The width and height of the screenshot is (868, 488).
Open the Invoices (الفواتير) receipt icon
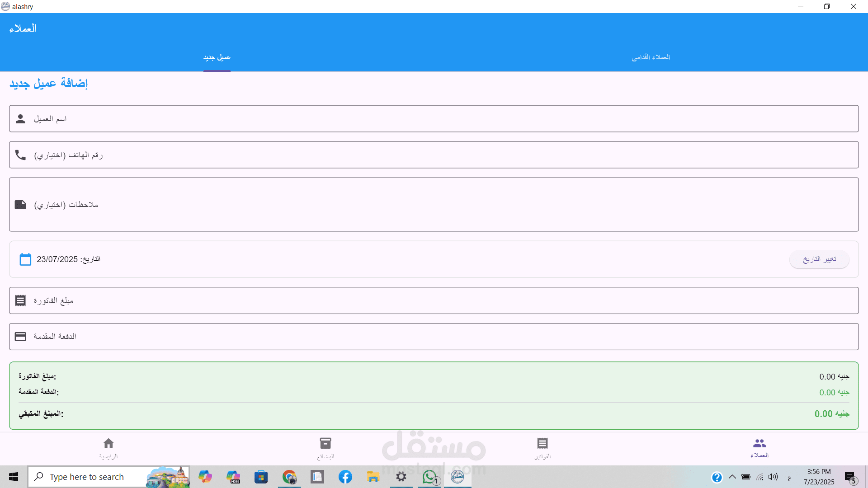pyautogui.click(x=542, y=443)
